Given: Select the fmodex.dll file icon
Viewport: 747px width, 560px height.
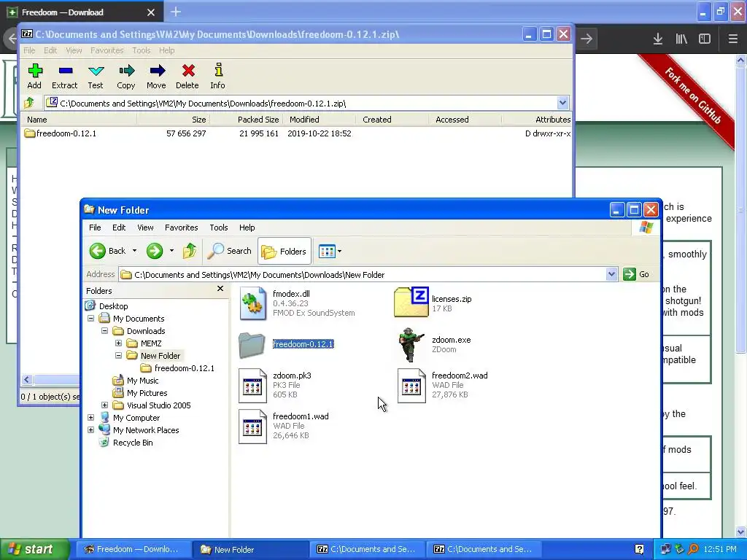Looking at the screenshot, I should (x=252, y=303).
